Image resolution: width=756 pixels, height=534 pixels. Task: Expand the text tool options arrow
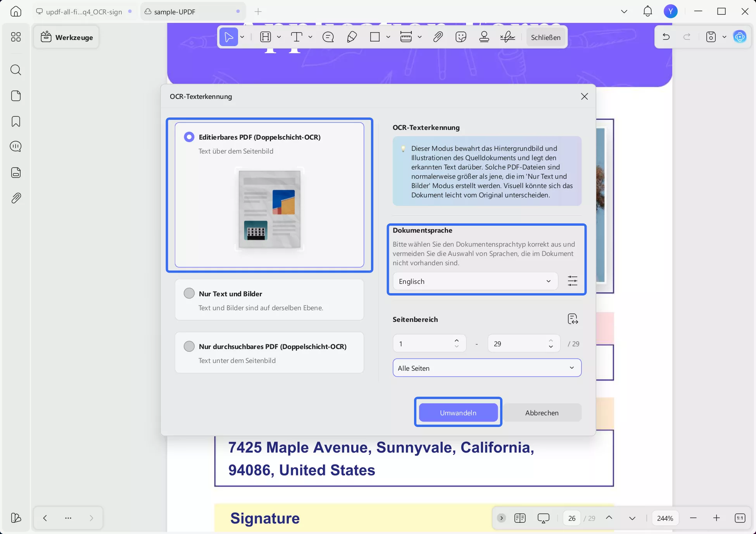click(x=311, y=37)
